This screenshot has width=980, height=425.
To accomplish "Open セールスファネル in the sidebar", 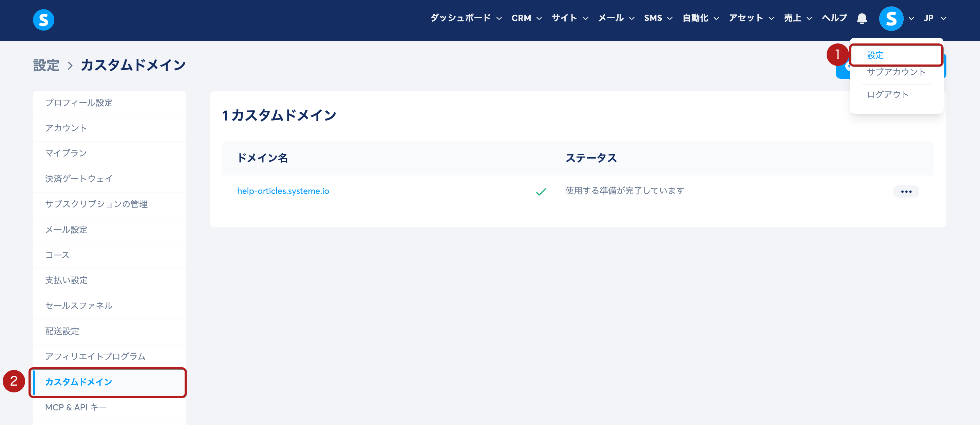I will [x=109, y=306].
